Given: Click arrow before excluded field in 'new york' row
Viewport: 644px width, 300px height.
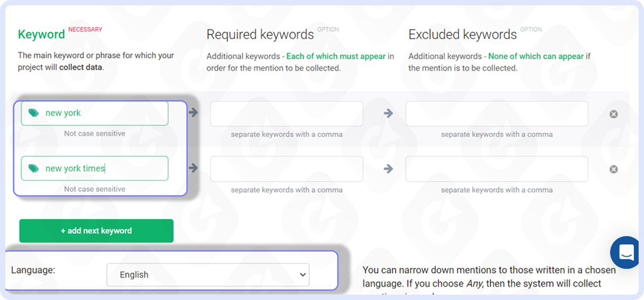Looking at the screenshot, I should [x=389, y=114].
